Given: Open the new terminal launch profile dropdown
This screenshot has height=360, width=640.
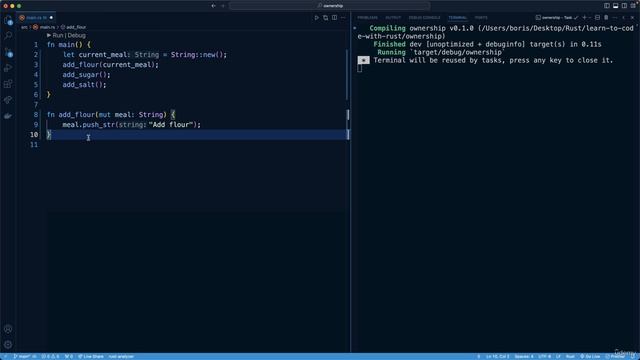Looking at the screenshot, I should pos(590,18).
